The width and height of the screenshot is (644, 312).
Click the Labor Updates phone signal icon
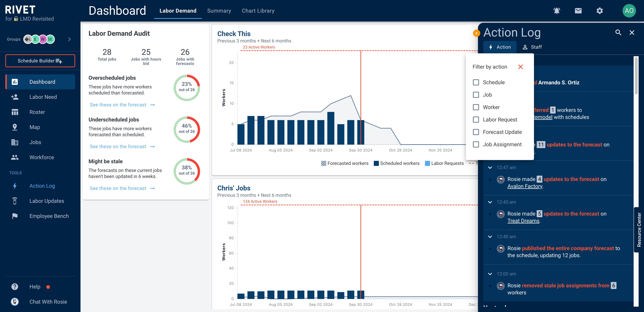click(15, 201)
